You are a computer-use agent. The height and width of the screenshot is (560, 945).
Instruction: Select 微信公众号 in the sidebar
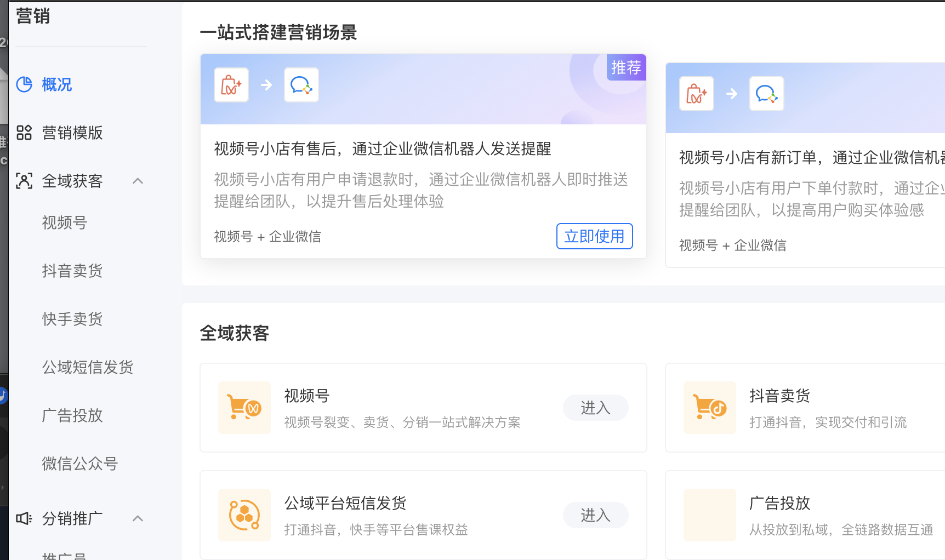click(79, 464)
